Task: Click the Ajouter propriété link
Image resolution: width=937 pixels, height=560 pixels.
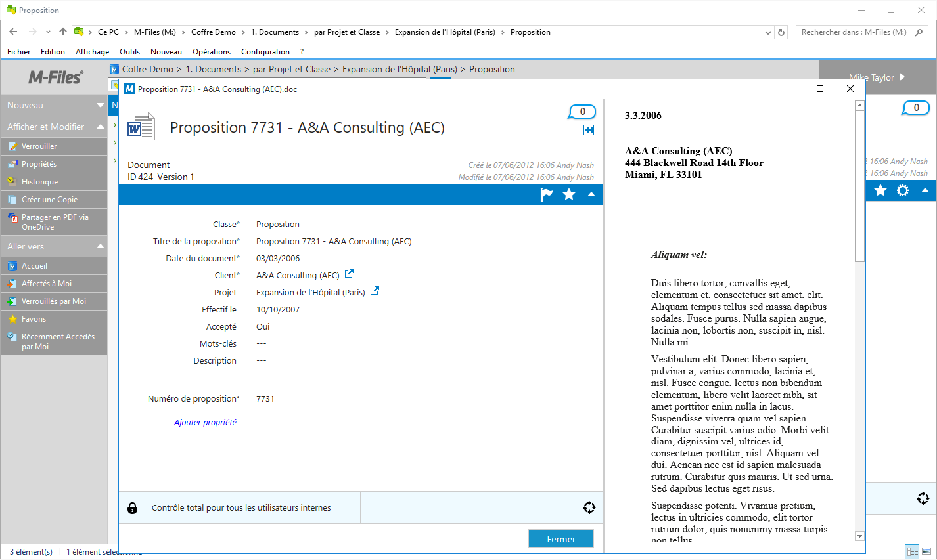Action: click(x=205, y=423)
